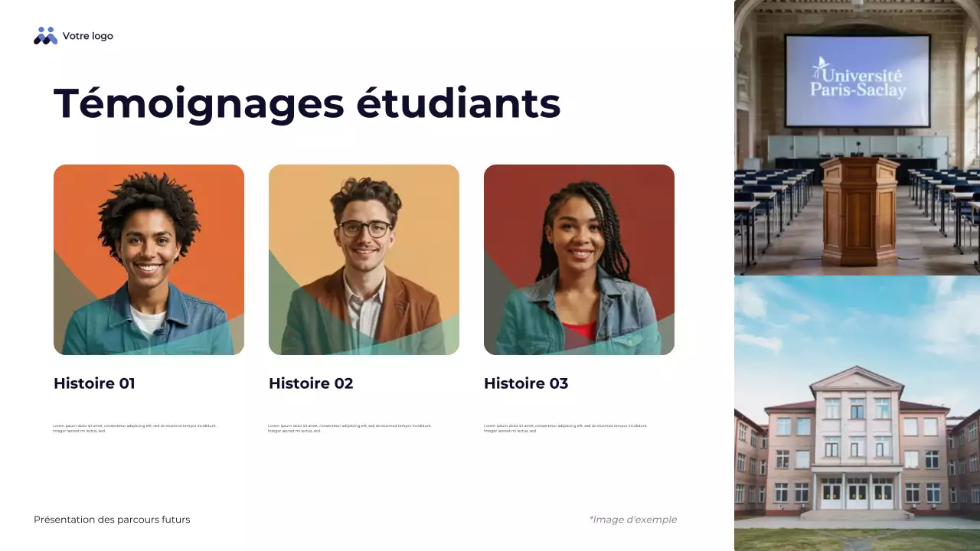Image resolution: width=980 pixels, height=551 pixels.
Task: Select the "Histoire 03" heading
Action: pos(526,383)
